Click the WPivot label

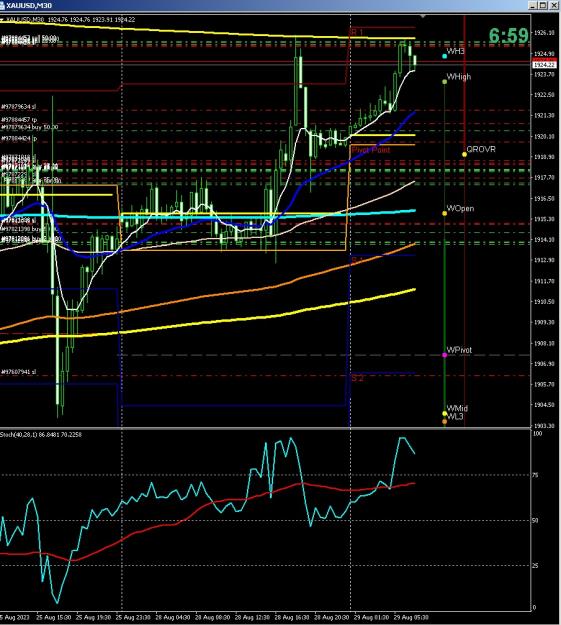pyautogui.click(x=459, y=350)
